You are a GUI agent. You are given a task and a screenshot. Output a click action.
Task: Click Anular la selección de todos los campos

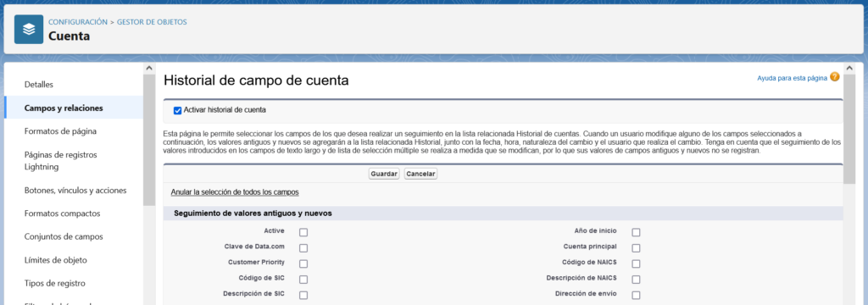[x=235, y=192]
